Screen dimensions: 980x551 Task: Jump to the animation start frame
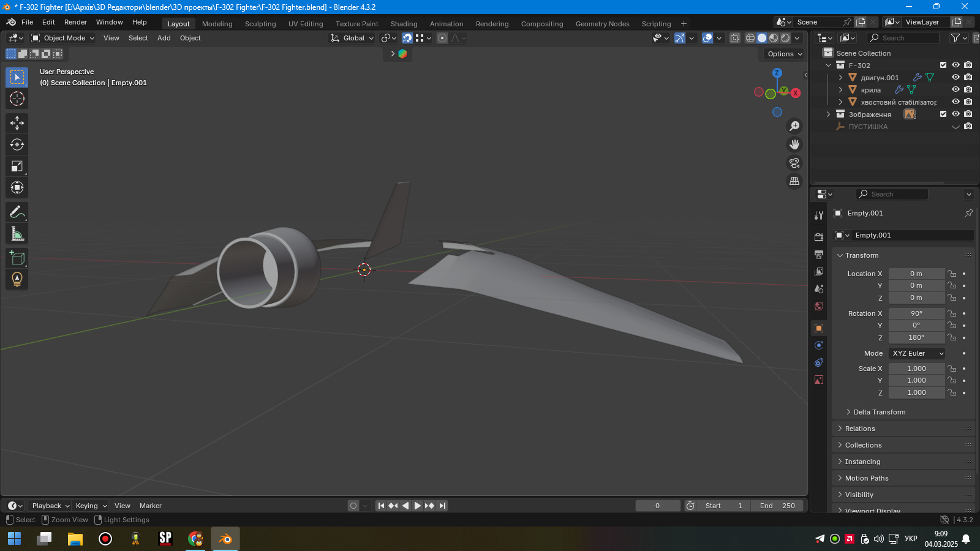(x=381, y=506)
